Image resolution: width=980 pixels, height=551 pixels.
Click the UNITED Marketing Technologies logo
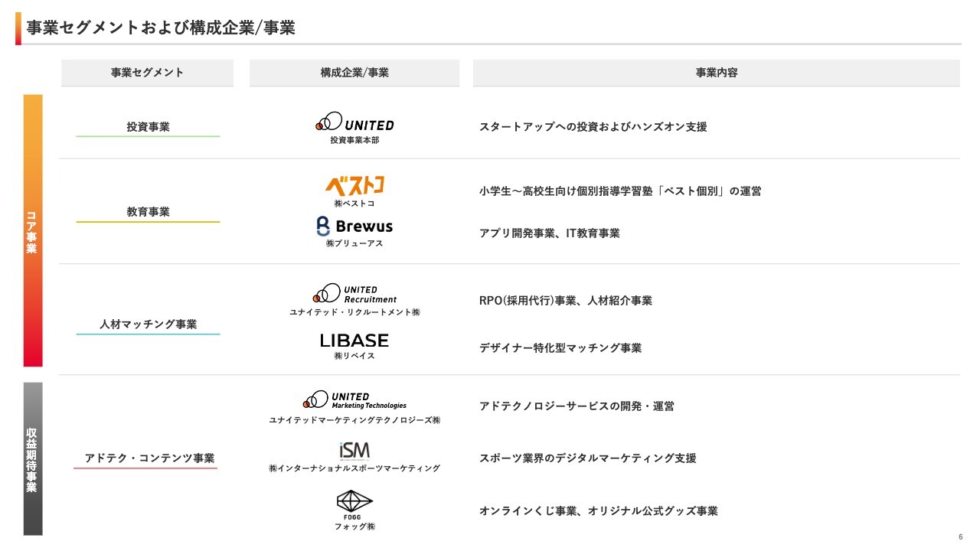pos(354,400)
